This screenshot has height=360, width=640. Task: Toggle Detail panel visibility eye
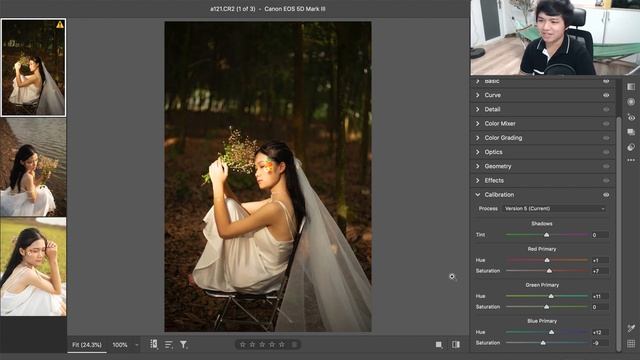tap(606, 109)
